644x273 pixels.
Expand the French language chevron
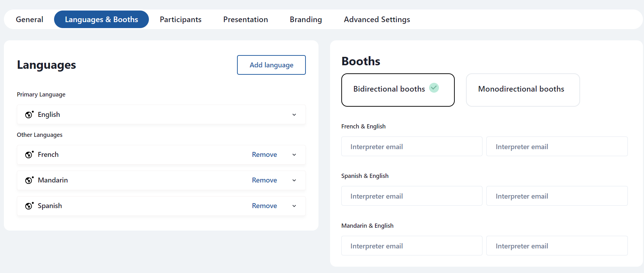click(x=294, y=155)
